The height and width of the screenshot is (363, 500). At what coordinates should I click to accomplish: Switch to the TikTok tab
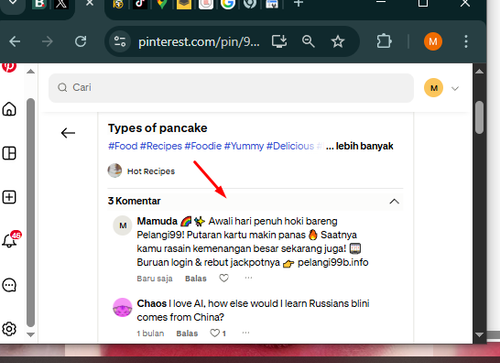point(140,4)
